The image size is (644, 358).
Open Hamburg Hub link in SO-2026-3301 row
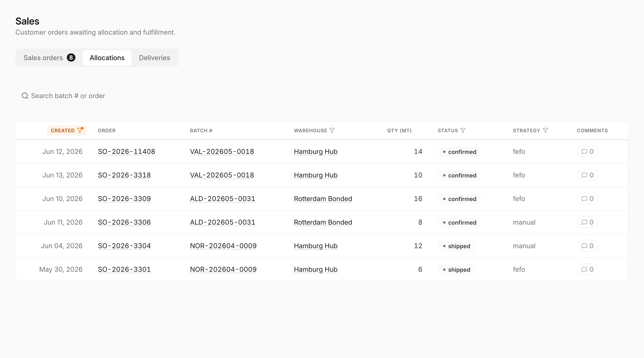316,269
